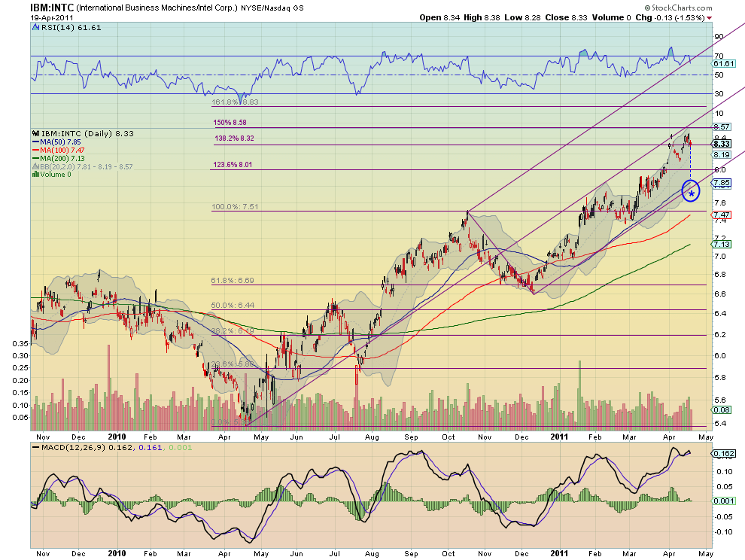Click the IBM:INTC (Daily) 8.33 legend text
The image size is (745, 560).
pos(87,133)
